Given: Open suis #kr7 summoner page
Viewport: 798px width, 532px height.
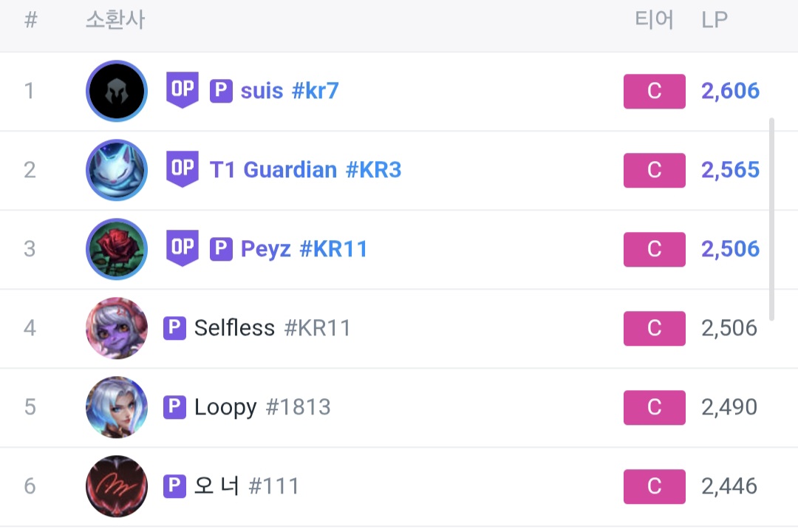Looking at the screenshot, I should coord(290,91).
